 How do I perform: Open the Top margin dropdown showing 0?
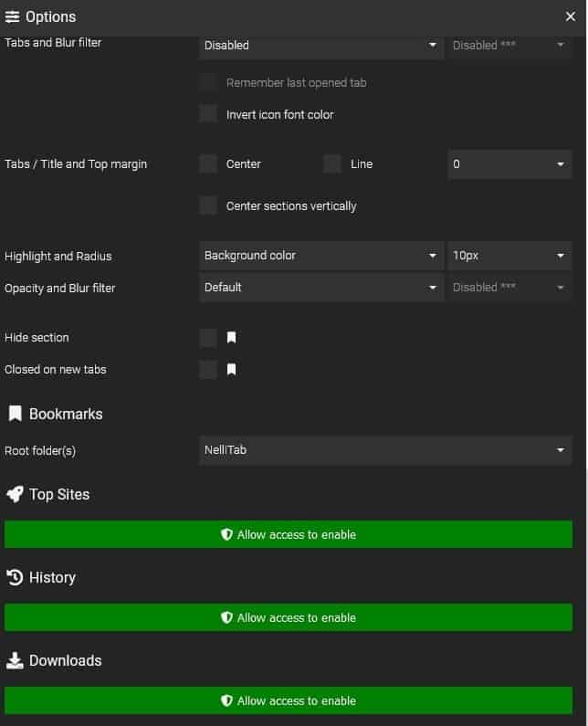(509, 163)
